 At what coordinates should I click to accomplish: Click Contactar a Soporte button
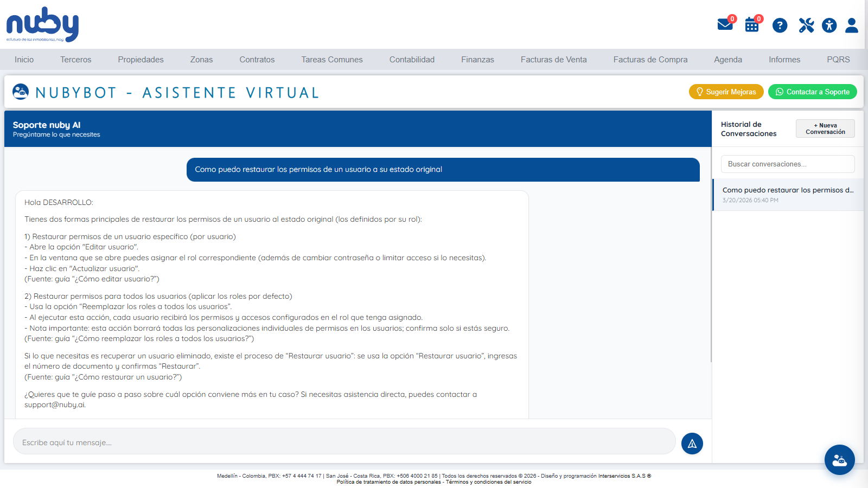813,92
